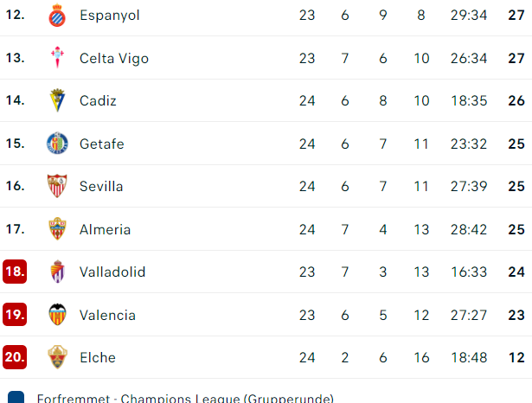Click the Espanyol club crest
The height and width of the screenshot is (403, 532).
pos(57,16)
